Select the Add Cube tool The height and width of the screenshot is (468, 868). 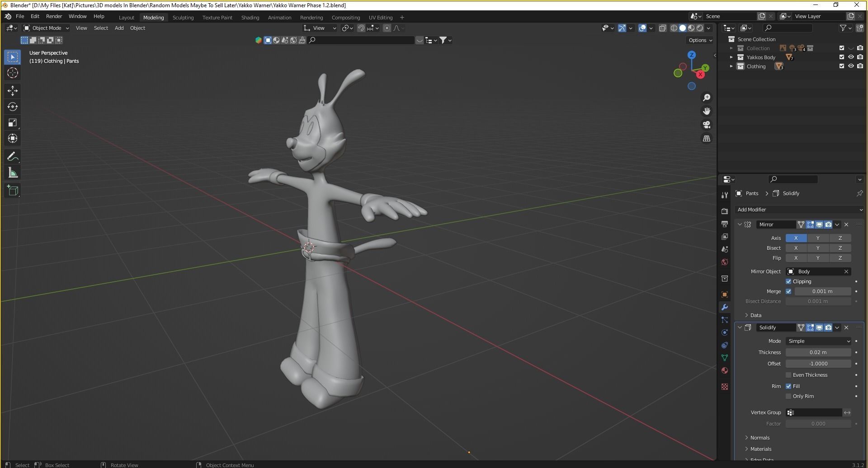click(x=13, y=191)
